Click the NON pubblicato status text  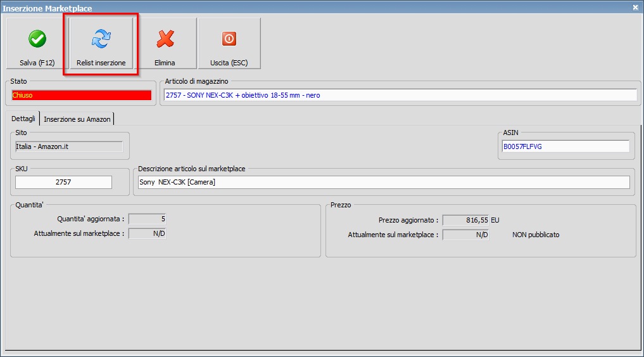point(536,235)
